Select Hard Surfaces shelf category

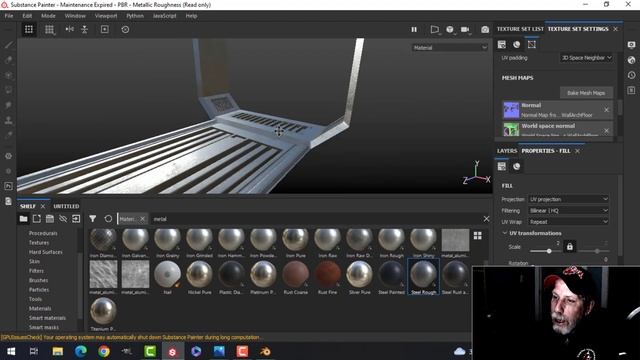[x=46, y=252]
